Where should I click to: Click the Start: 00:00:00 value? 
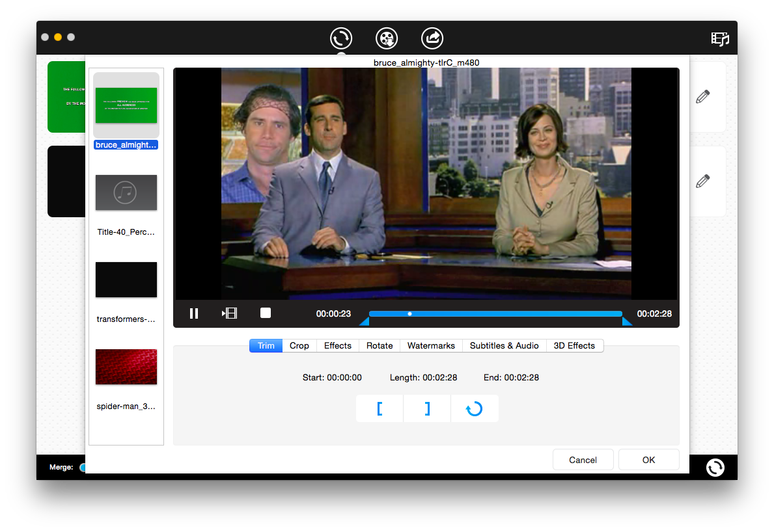[x=332, y=378]
